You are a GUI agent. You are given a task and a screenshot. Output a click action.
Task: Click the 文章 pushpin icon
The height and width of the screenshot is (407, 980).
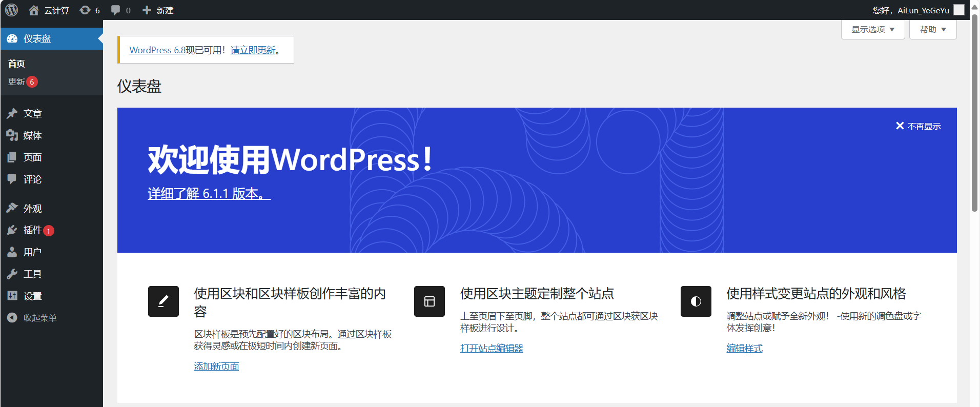(12, 113)
